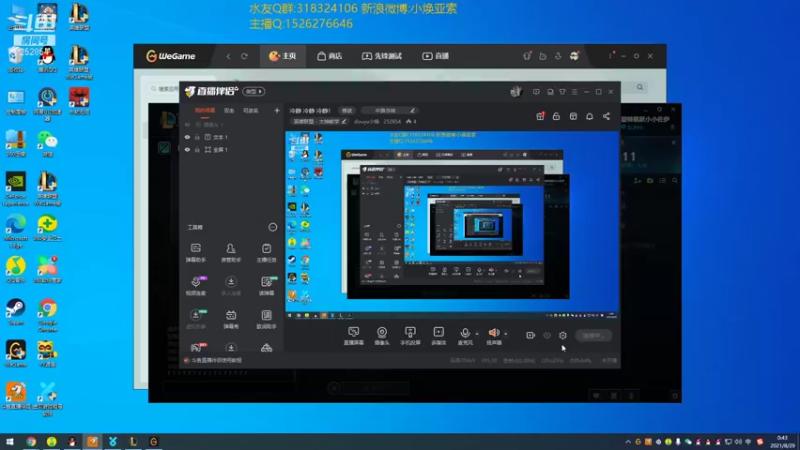This screenshot has height=450, width=800.
Task: Click the share icon in stream header
Action: [606, 116]
